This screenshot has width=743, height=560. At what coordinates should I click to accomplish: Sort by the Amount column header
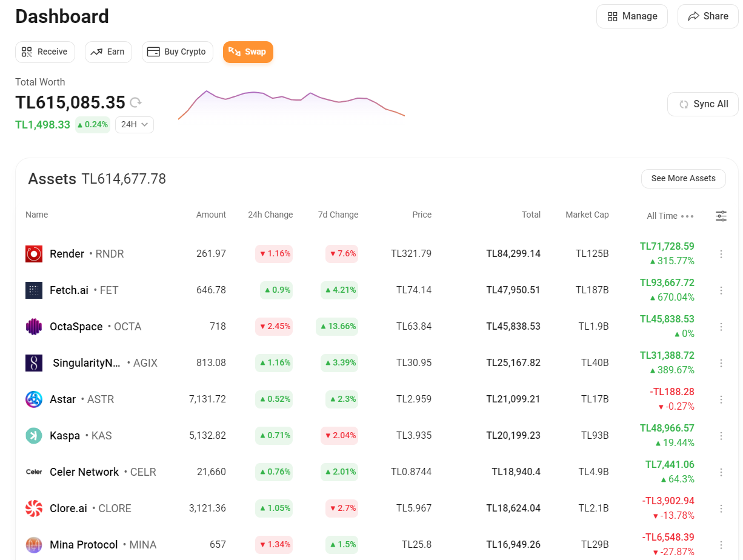point(211,215)
